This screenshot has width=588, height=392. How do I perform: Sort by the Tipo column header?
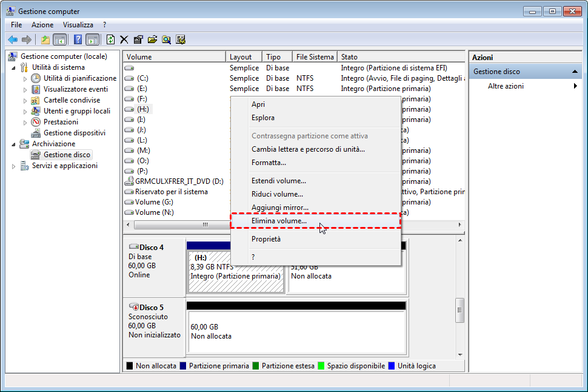click(x=277, y=56)
